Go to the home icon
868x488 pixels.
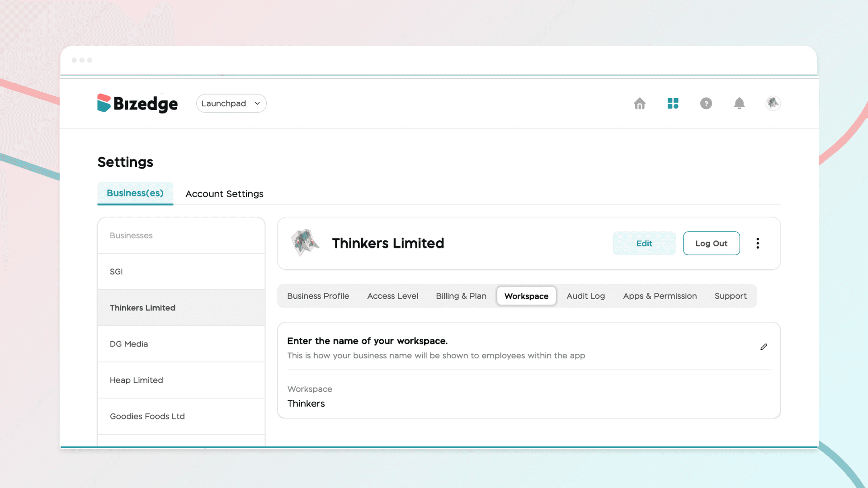point(639,103)
